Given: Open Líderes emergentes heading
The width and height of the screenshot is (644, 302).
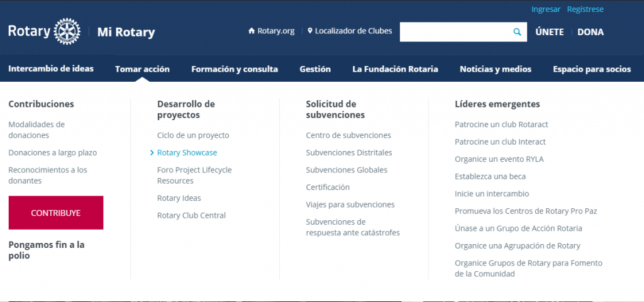Looking at the screenshot, I should 497,104.
